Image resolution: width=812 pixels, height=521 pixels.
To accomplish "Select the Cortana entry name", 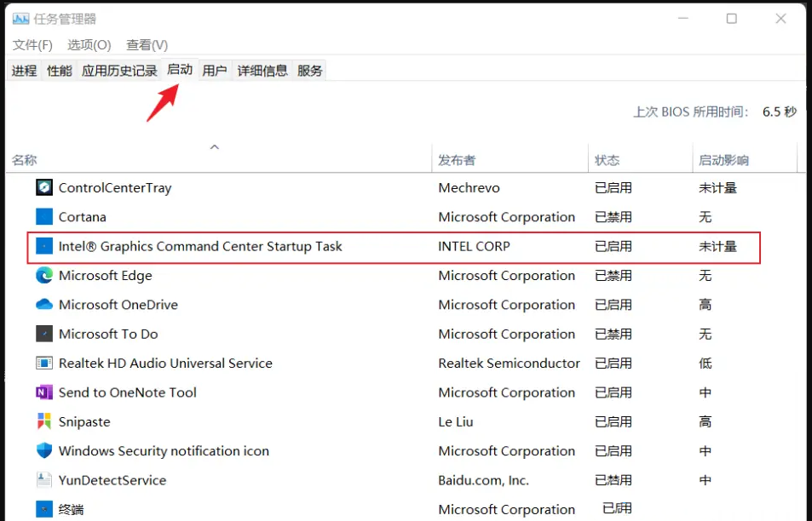I will click(x=83, y=217).
